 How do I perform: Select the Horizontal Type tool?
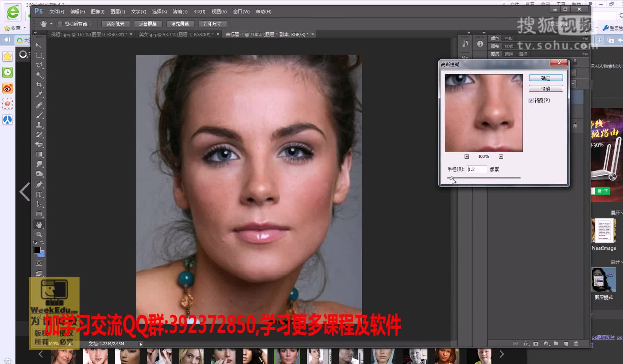[39, 194]
